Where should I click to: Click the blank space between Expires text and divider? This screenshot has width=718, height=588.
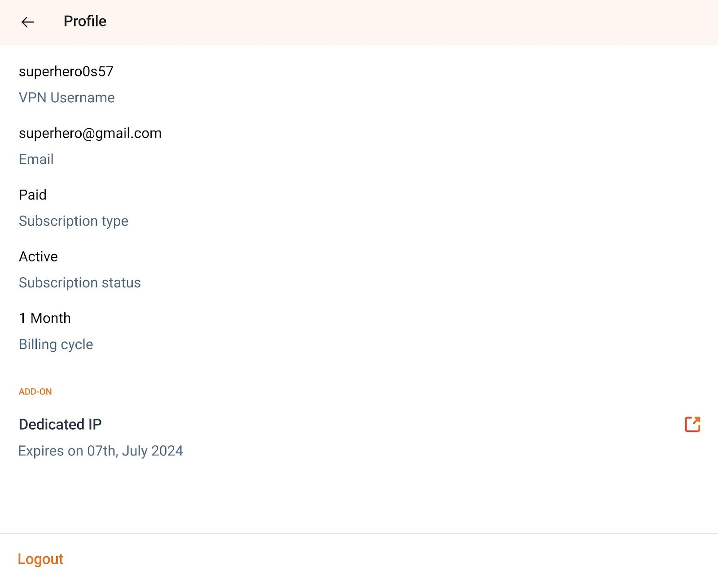(359, 493)
